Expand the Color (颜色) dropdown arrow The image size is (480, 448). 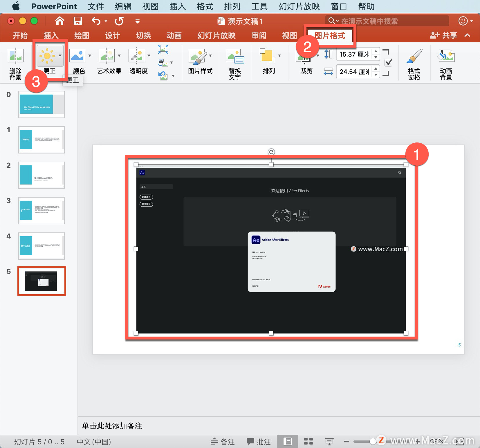pyautogui.click(x=90, y=56)
